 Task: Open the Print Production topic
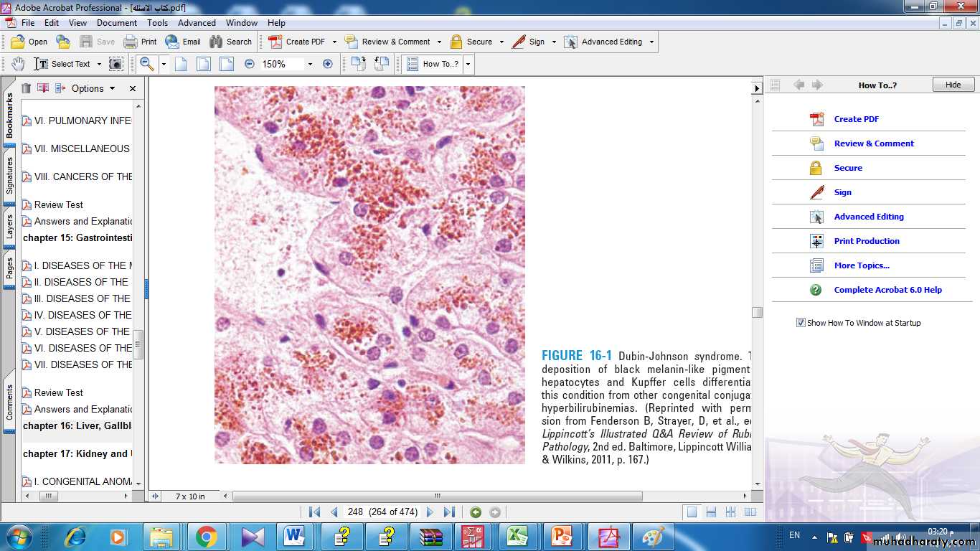(866, 241)
